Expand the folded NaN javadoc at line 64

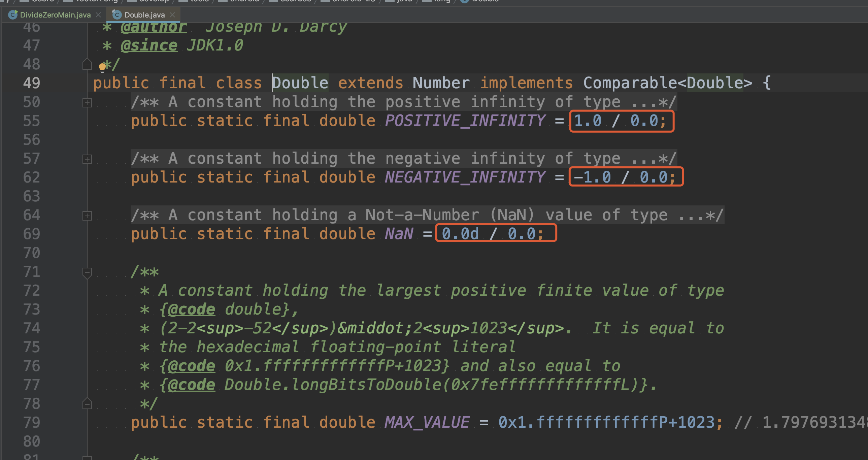click(87, 216)
